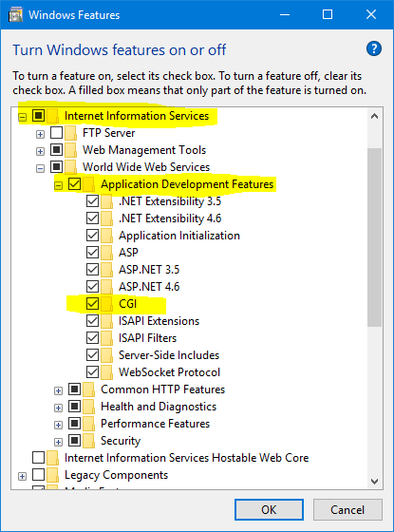Viewport: 394px width, 532px height.
Task: Select the ASP.NET 3.5 label
Action: pos(149,270)
